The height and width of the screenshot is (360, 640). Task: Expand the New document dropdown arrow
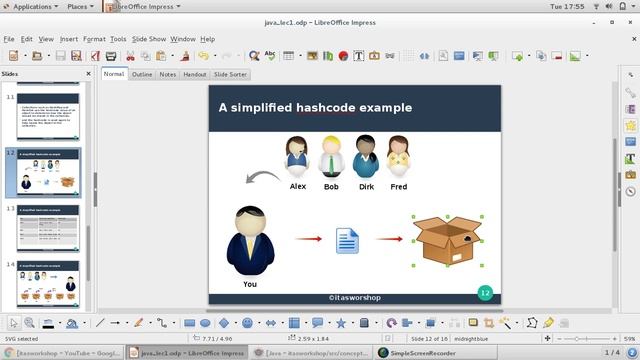[25, 56]
